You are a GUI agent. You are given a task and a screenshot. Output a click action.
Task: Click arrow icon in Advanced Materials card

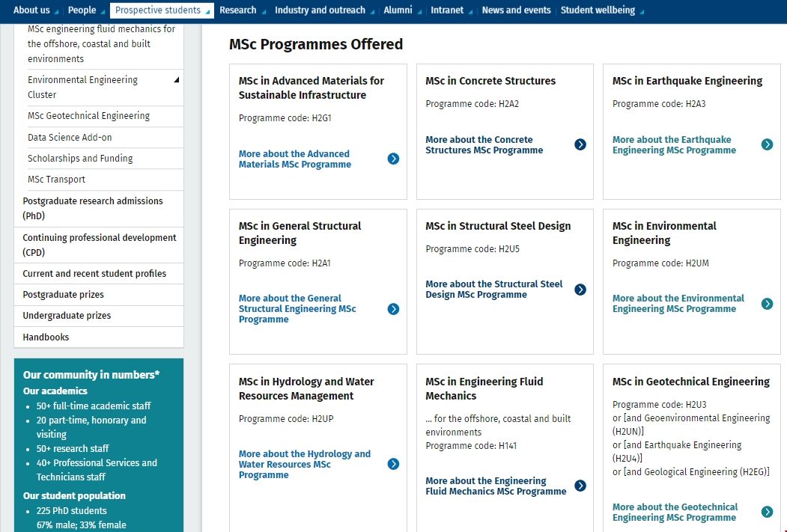(x=393, y=159)
